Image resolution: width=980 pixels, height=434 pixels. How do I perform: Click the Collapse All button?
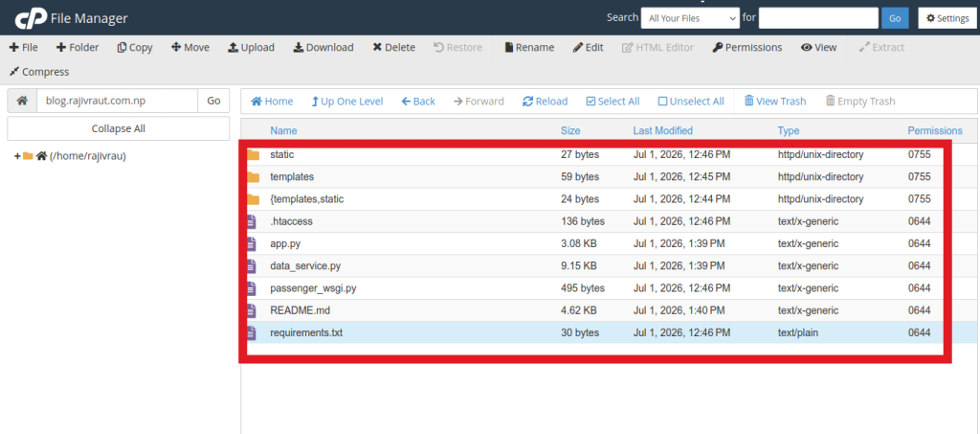point(118,128)
